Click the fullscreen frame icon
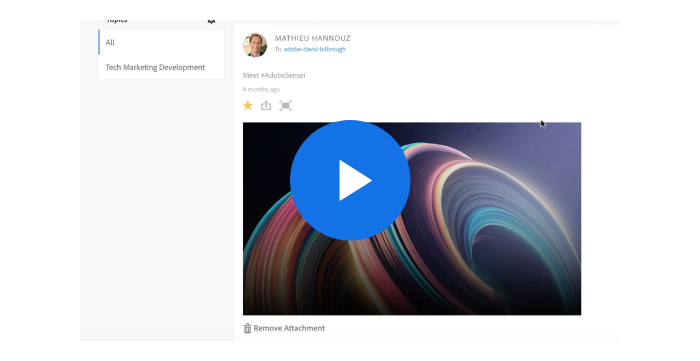 pyautogui.click(x=285, y=106)
